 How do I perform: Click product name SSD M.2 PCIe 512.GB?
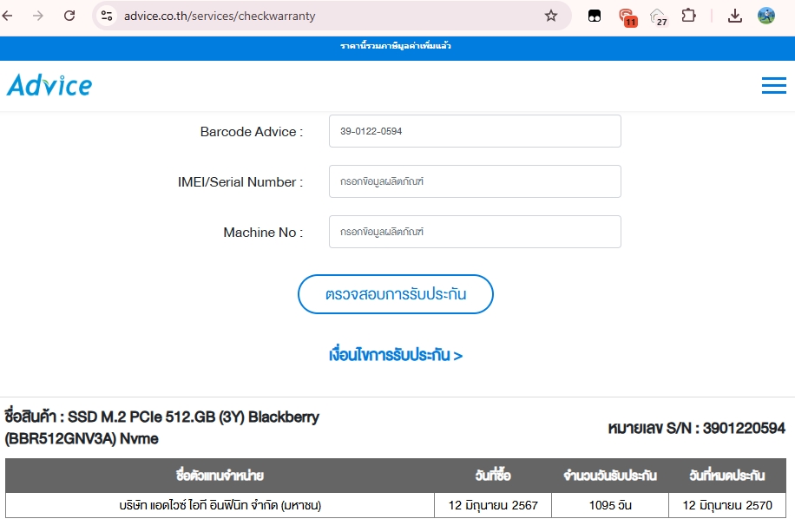tap(162, 427)
